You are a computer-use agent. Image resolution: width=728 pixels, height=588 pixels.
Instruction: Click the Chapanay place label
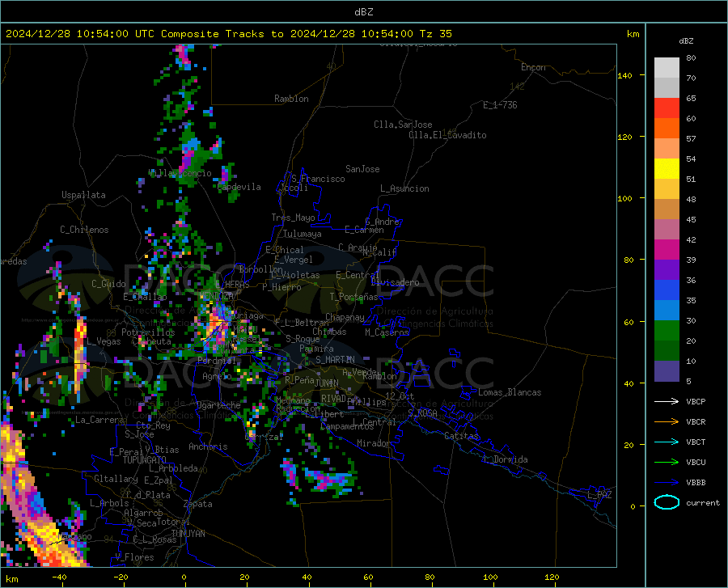tap(345, 317)
